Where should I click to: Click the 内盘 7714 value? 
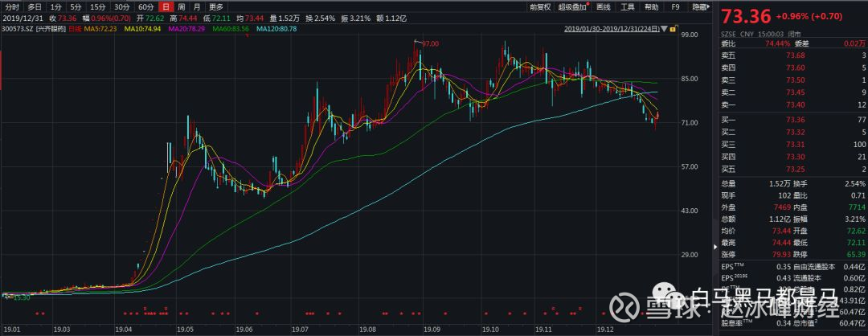pos(856,207)
